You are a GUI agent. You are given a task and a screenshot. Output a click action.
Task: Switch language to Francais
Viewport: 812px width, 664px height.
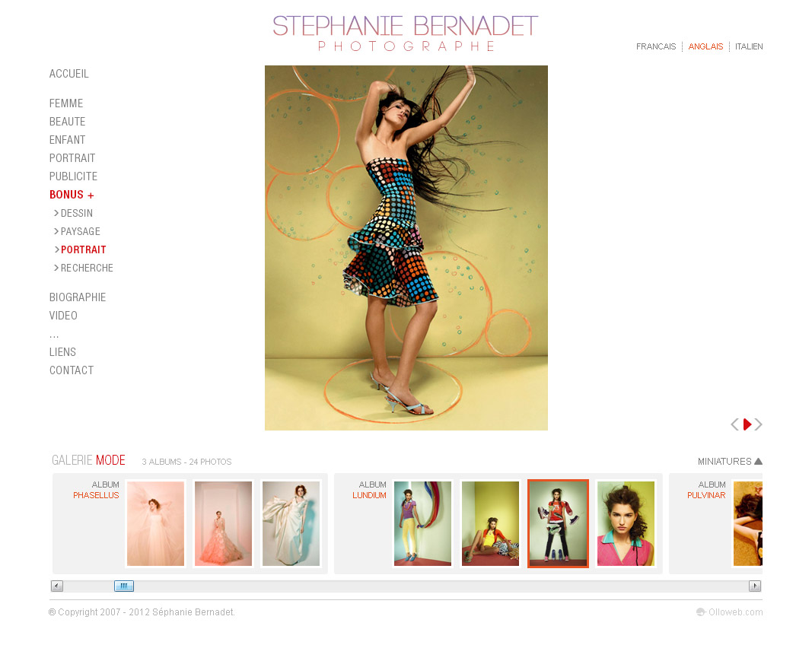(656, 47)
